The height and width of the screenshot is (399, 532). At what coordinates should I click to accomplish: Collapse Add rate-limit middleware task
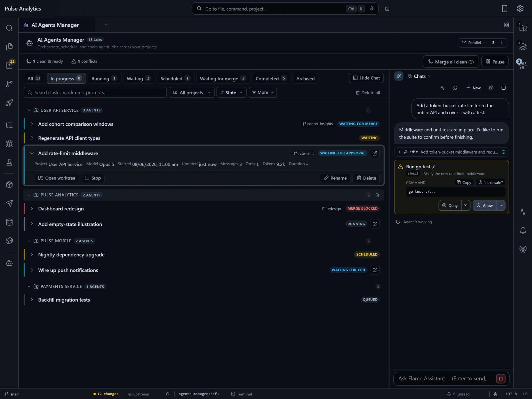point(32,153)
